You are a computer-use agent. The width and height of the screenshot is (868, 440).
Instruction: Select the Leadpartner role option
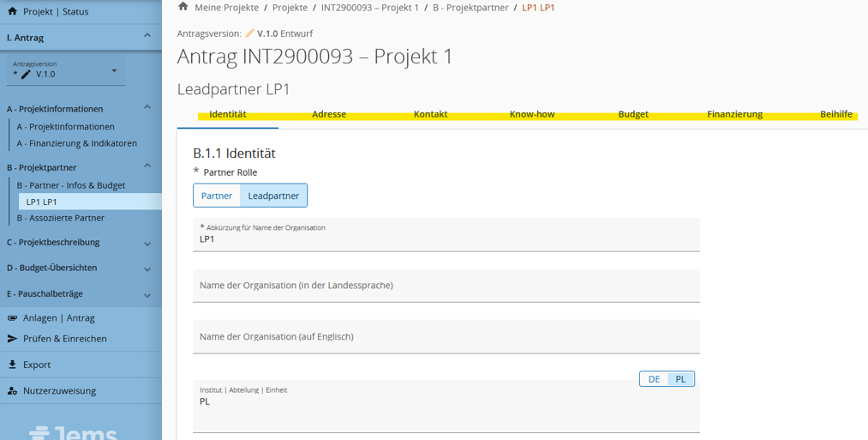click(273, 196)
